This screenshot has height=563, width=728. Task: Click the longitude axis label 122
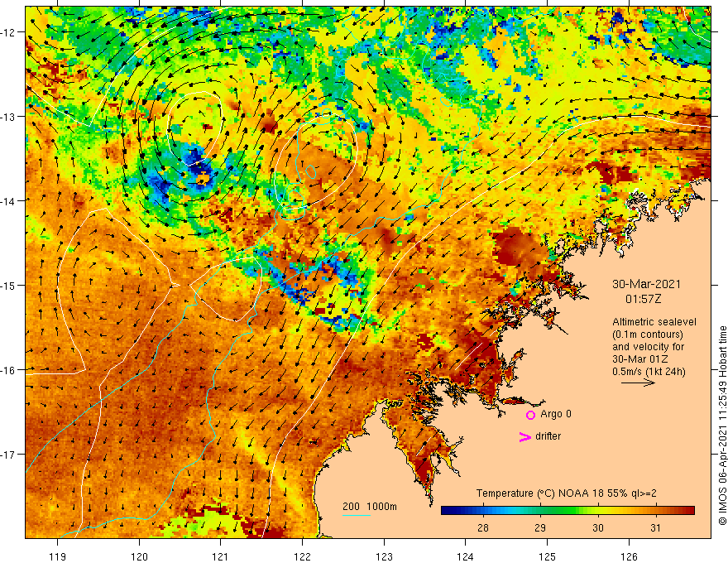click(x=302, y=556)
